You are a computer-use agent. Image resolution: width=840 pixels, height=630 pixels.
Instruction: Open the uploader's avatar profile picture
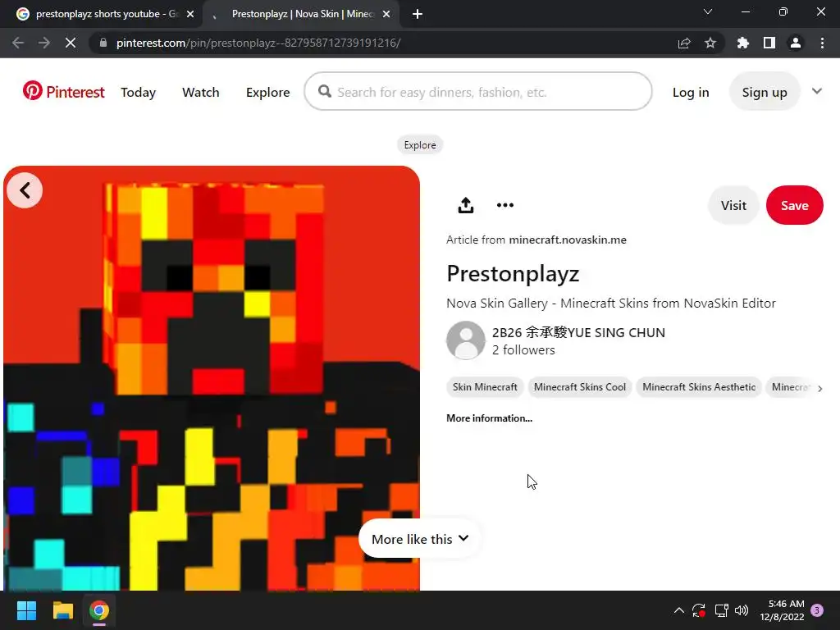pos(466,340)
